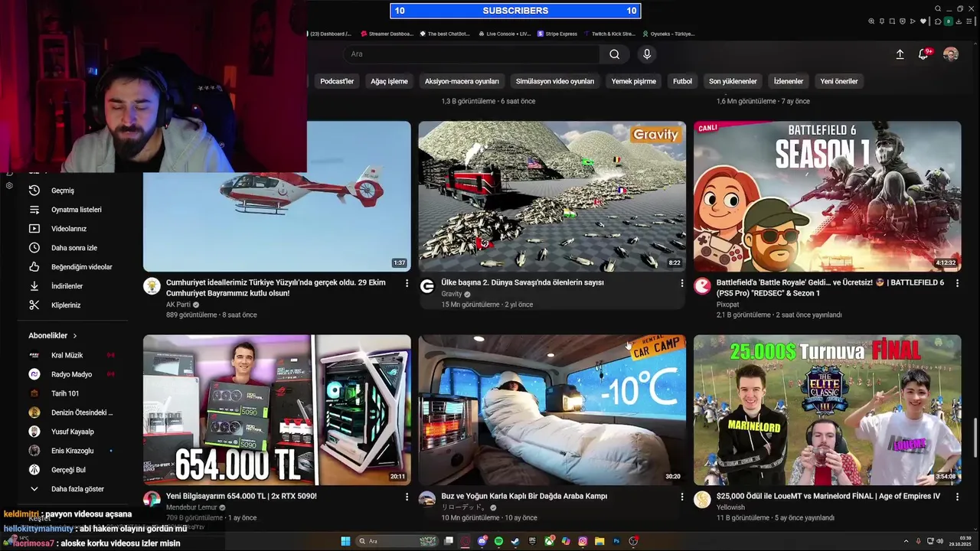The height and width of the screenshot is (551, 980).
Task: Open Pixopat channel avatar
Action: 702,286
